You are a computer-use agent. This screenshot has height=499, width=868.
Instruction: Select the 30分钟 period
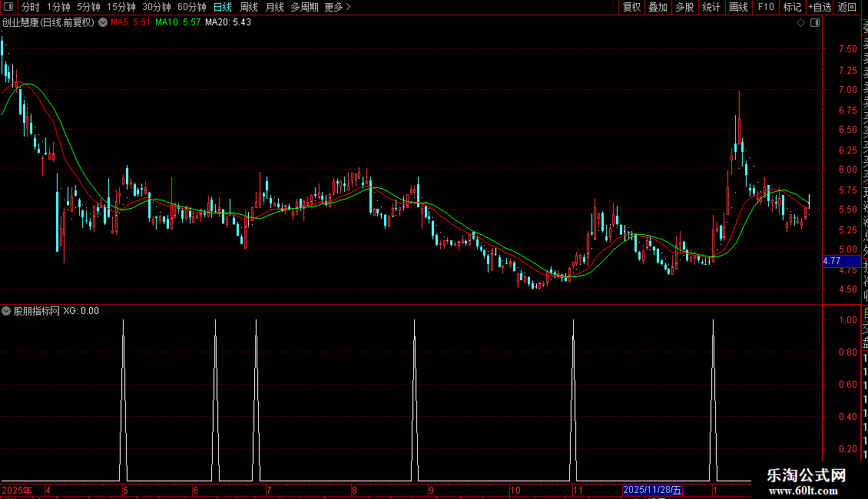pos(157,7)
